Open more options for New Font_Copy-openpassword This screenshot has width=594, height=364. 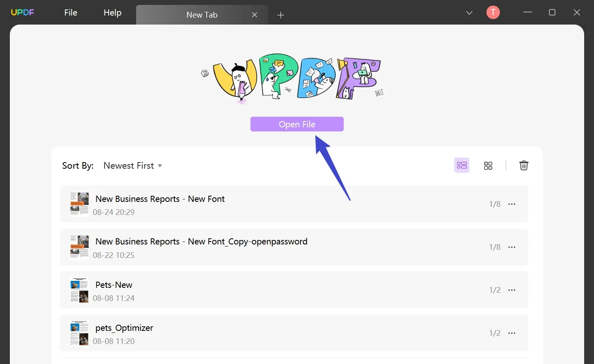(x=512, y=247)
